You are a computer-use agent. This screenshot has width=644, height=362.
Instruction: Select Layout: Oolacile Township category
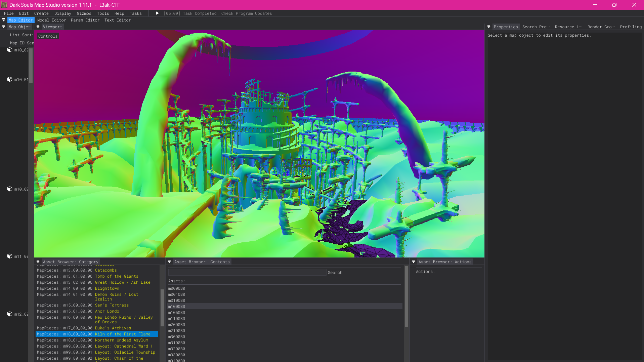[x=97, y=352]
